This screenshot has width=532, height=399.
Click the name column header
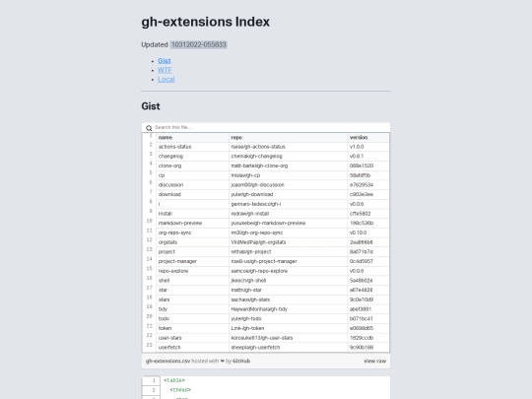pos(192,137)
